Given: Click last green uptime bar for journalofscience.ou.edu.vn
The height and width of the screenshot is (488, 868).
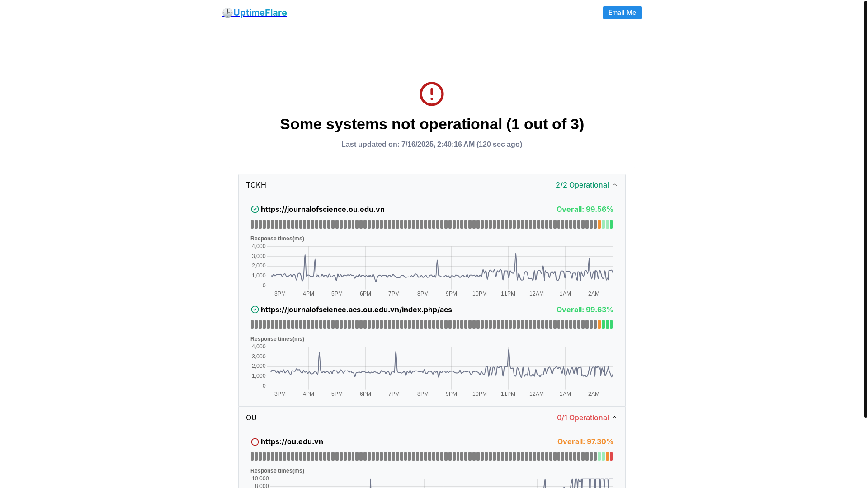Looking at the screenshot, I should [611, 224].
